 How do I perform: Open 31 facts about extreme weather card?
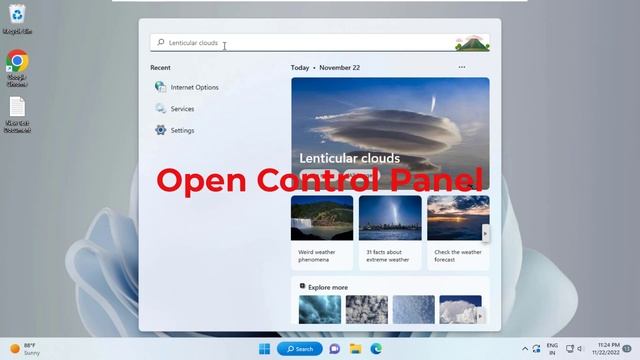click(x=390, y=233)
